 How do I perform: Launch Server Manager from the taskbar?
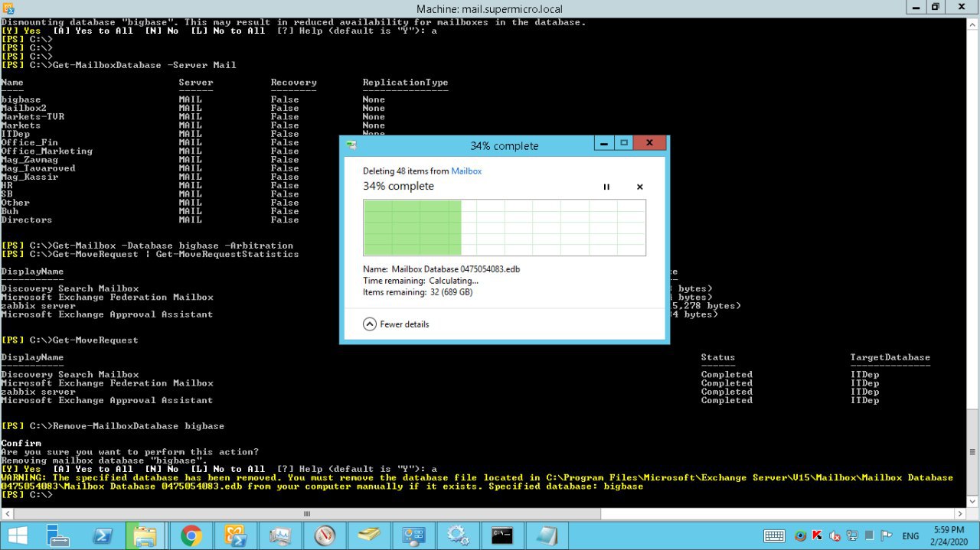click(x=60, y=535)
